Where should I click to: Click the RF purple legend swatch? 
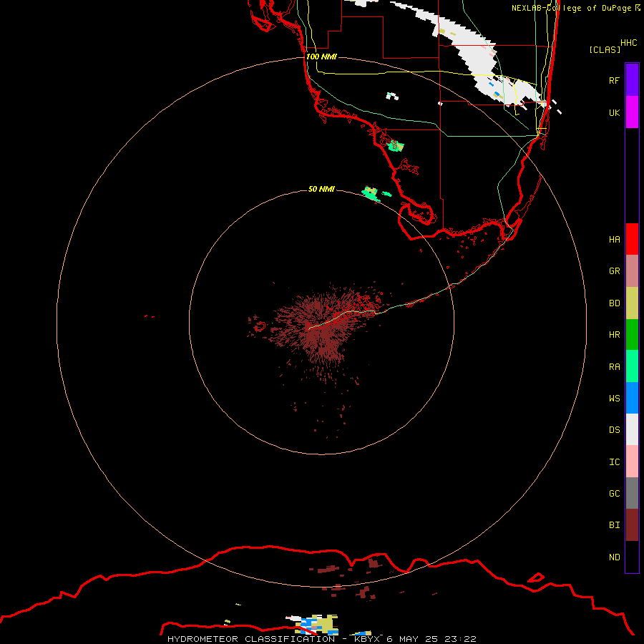[632, 80]
